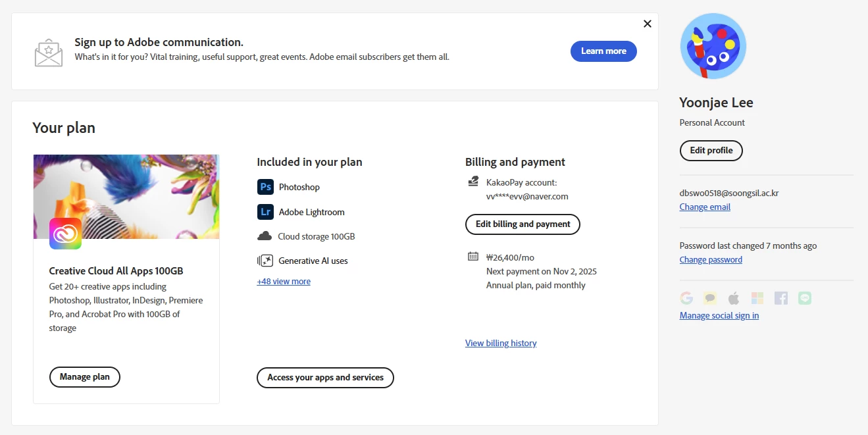This screenshot has height=435, width=868.
Task: Click the Generative AI uses text
Action: pyautogui.click(x=313, y=261)
